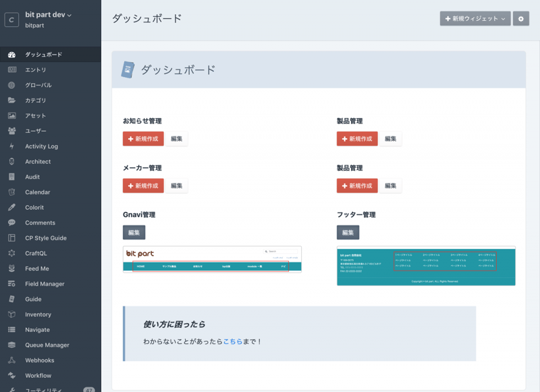540x392 pixels.
Task: Click the Categories folder icon
Action: click(11, 101)
